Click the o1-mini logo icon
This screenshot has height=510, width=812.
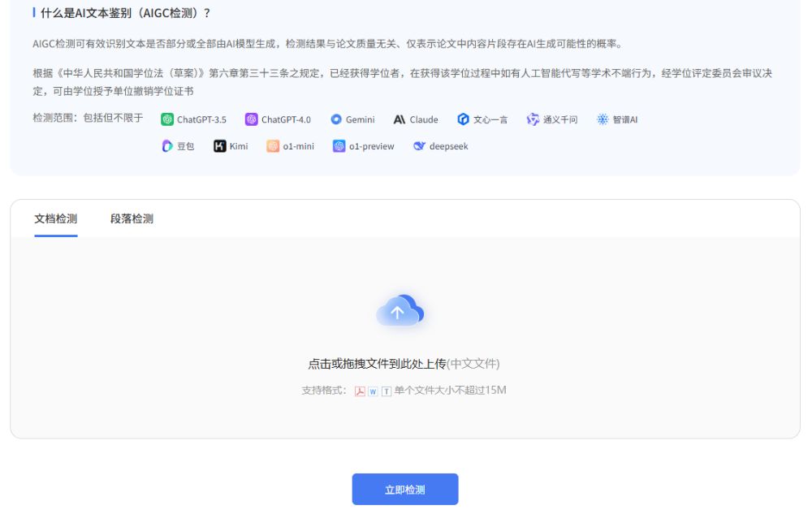pos(274,146)
